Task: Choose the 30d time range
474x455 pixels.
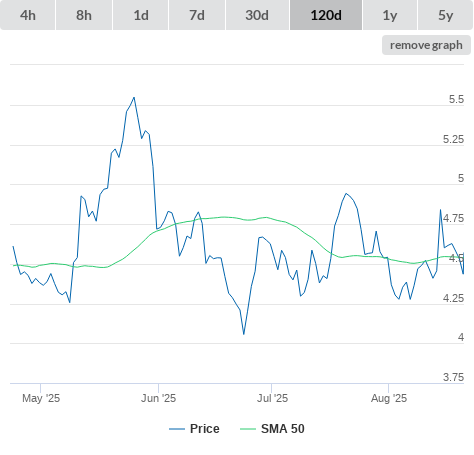Action: click(x=257, y=15)
